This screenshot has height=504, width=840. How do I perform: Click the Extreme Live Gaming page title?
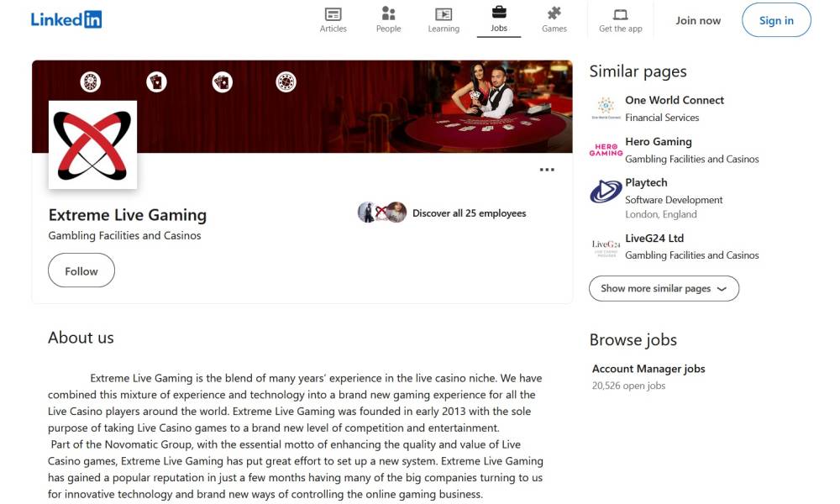(128, 215)
